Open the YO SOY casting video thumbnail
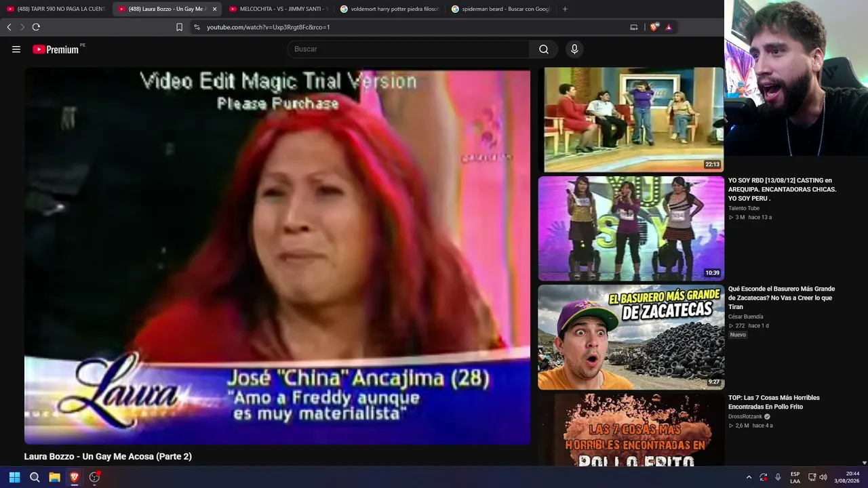This screenshot has height=488, width=868. [631, 228]
